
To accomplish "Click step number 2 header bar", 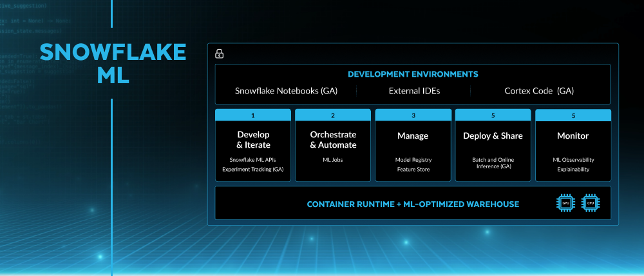I will (333, 115).
